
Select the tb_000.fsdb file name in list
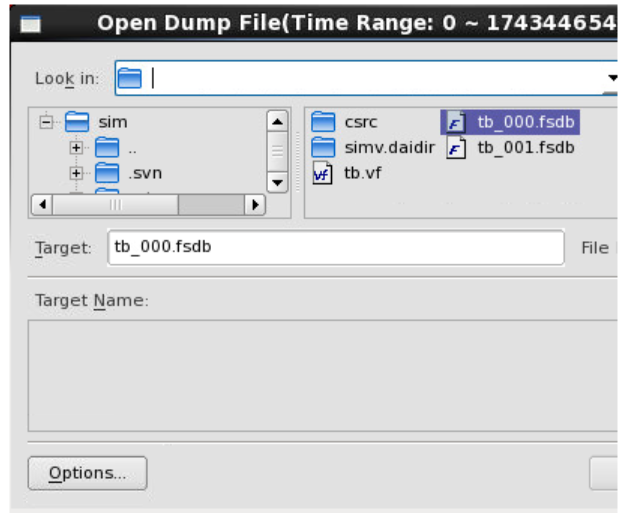[x=526, y=122]
